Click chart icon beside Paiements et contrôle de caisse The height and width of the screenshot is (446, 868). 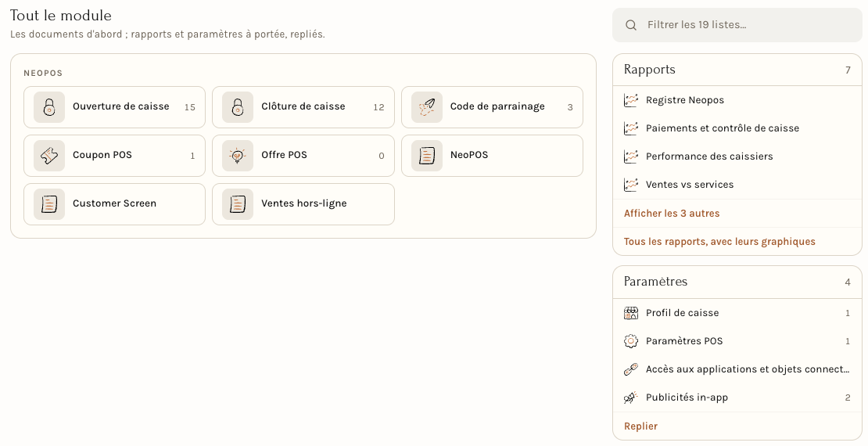631,128
